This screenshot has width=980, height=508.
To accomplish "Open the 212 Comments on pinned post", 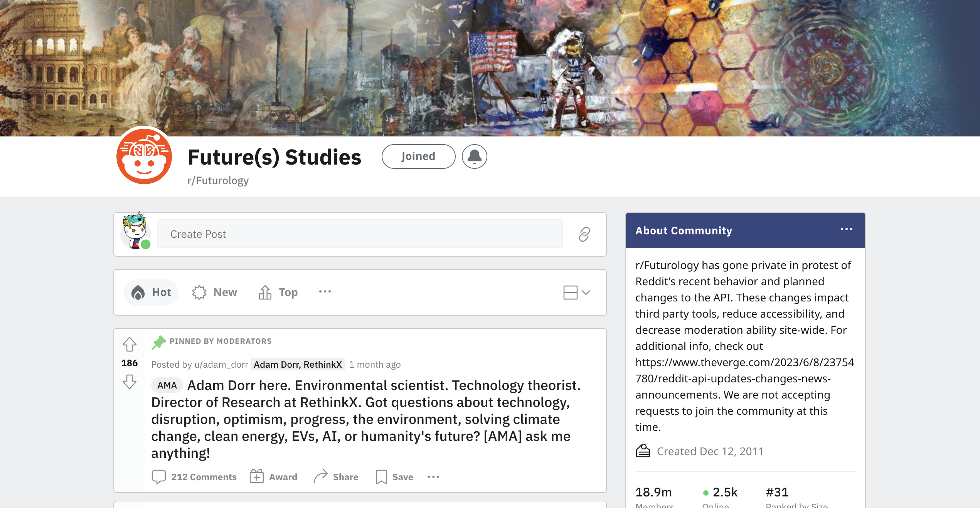I will click(x=194, y=477).
